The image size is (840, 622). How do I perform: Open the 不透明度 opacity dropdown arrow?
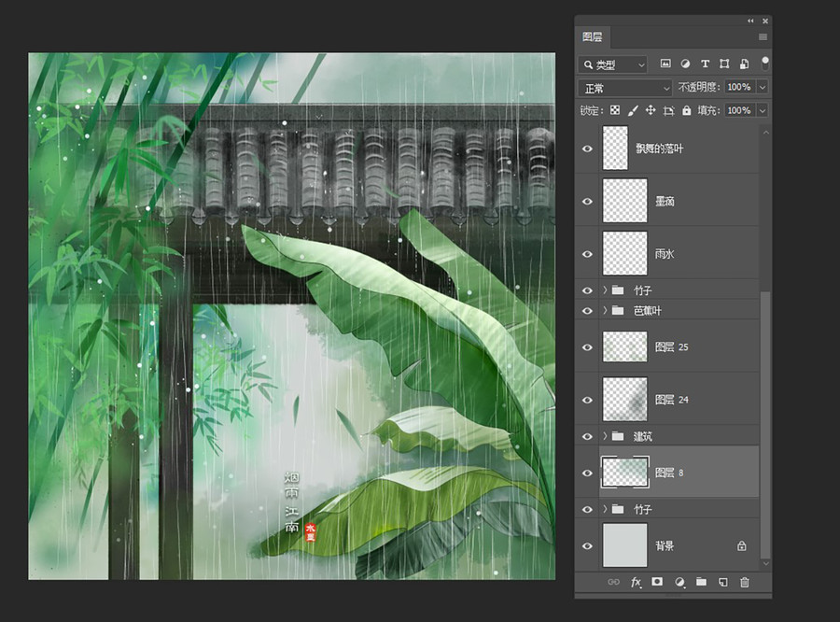[763, 87]
